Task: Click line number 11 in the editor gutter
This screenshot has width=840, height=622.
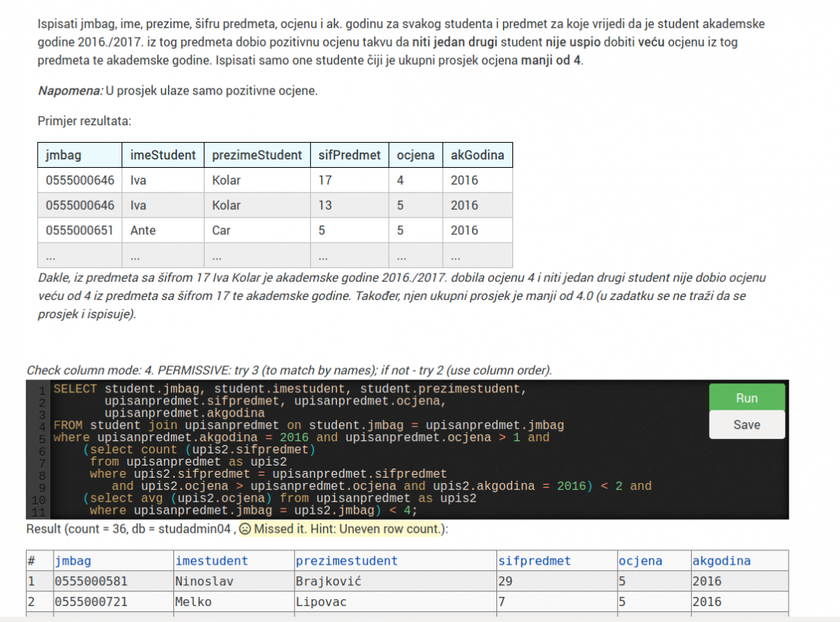Action: 39,512
